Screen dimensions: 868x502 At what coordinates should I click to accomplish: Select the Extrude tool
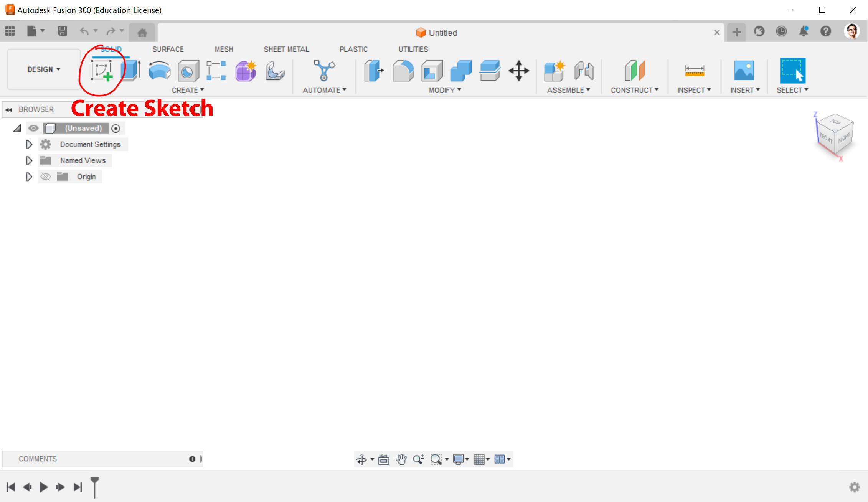coord(130,71)
